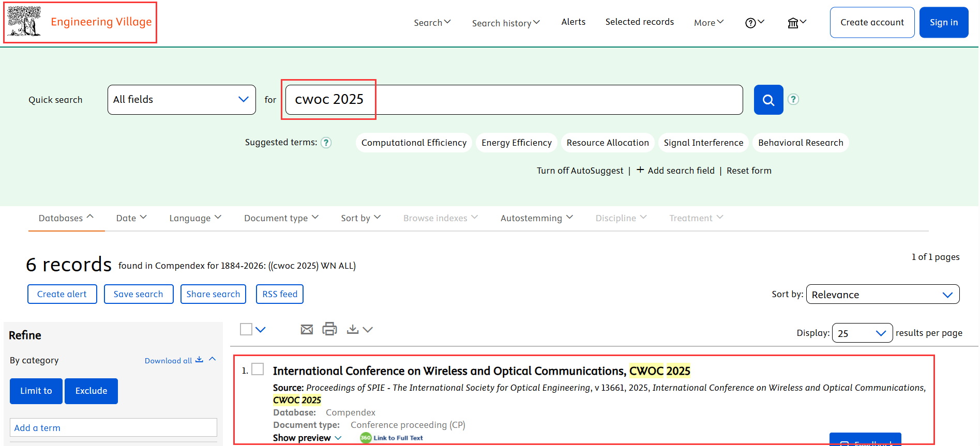Open the help question mark menu in header

click(x=754, y=23)
